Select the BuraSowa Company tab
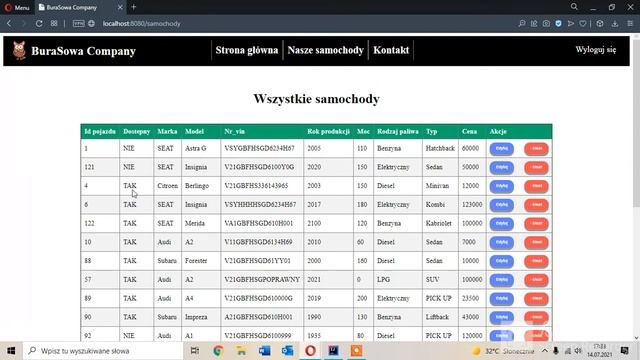640x360 pixels. point(80,7)
